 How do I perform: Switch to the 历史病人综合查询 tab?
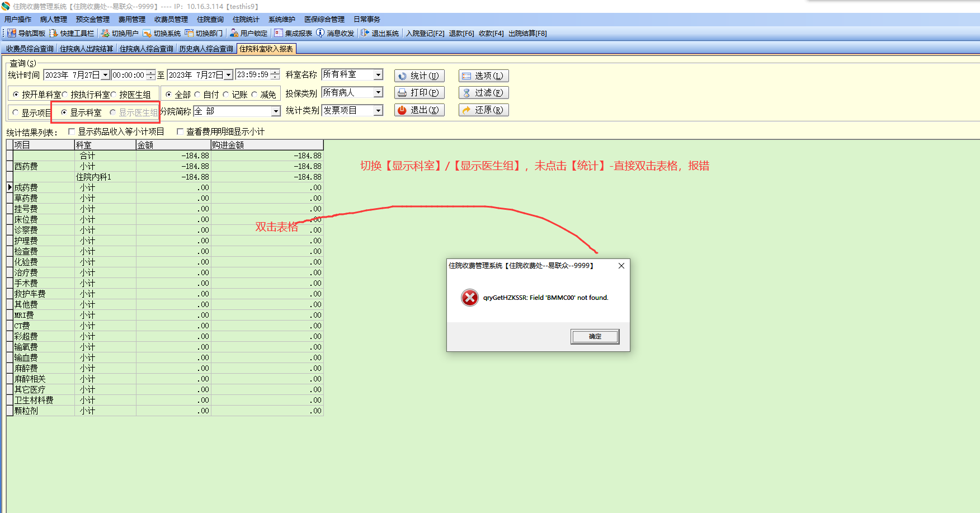tap(206, 49)
